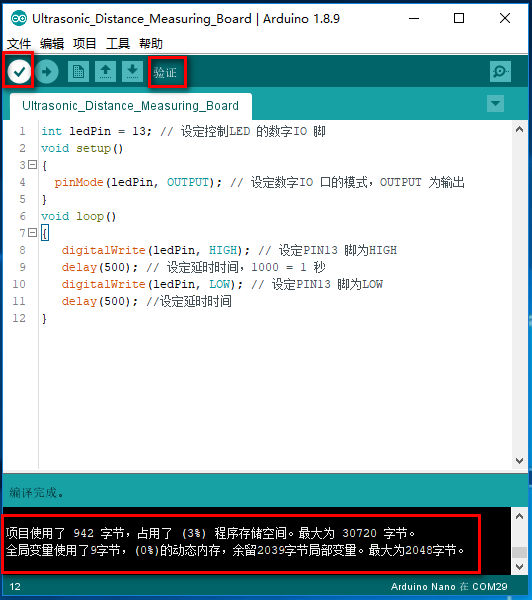Click the Arduino logo in title bar

(x=19, y=18)
